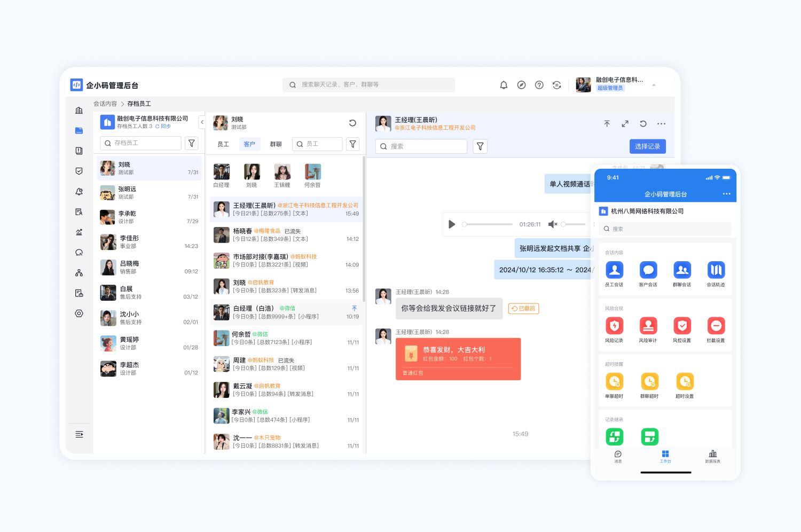This screenshot has width=801, height=532.
Task: Play the audio recording
Action: tap(452, 224)
